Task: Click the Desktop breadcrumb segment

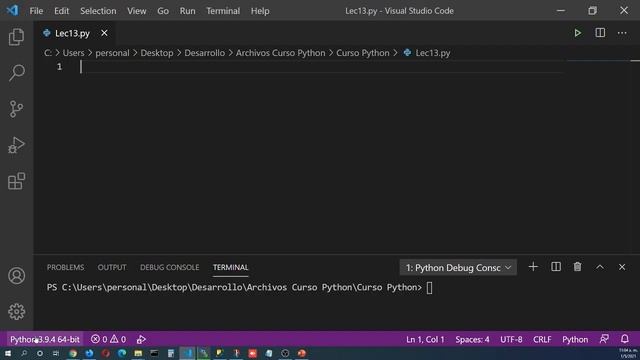Action: point(157,53)
